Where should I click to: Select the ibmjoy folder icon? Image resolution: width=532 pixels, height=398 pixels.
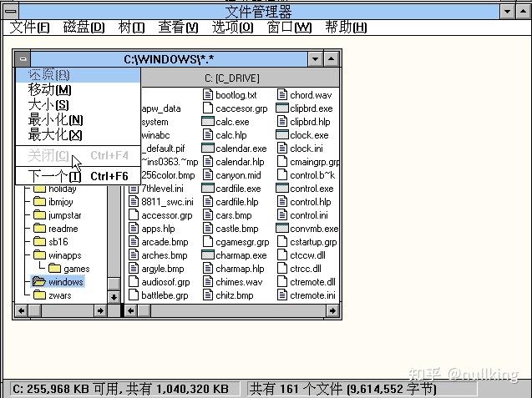39,202
